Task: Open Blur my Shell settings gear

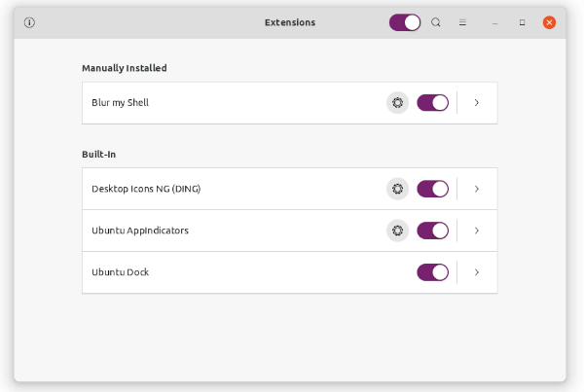Action: pos(397,103)
